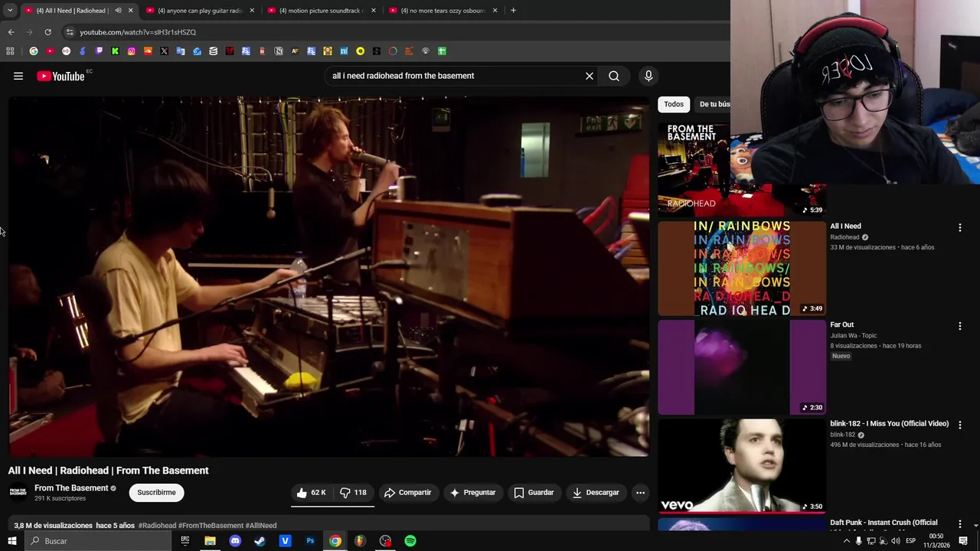The image size is (980, 551).
Task: Open 'blink-182 - I Miss You (Official Video)' title
Action: coord(889,423)
